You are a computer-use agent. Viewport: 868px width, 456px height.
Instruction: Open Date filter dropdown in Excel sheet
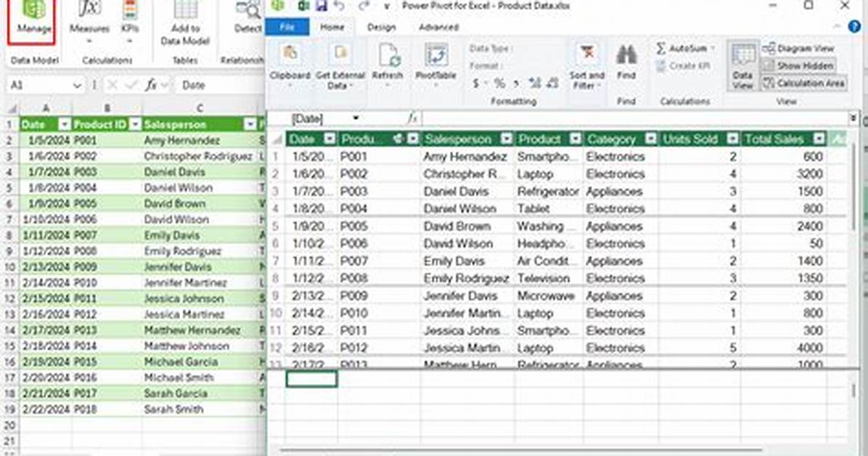coord(64,125)
